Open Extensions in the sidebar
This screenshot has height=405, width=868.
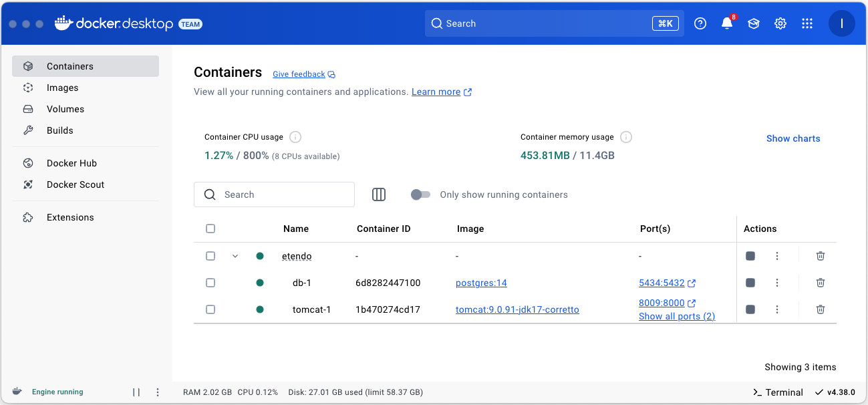point(86,217)
